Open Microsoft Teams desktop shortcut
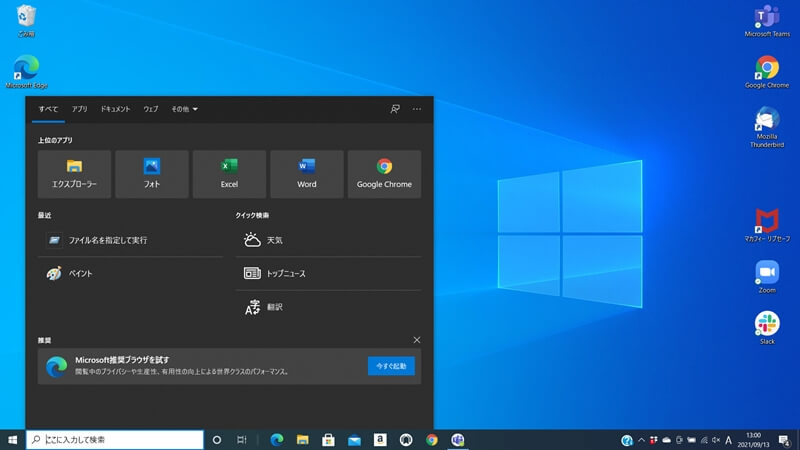The width and height of the screenshot is (800, 450). (x=767, y=20)
